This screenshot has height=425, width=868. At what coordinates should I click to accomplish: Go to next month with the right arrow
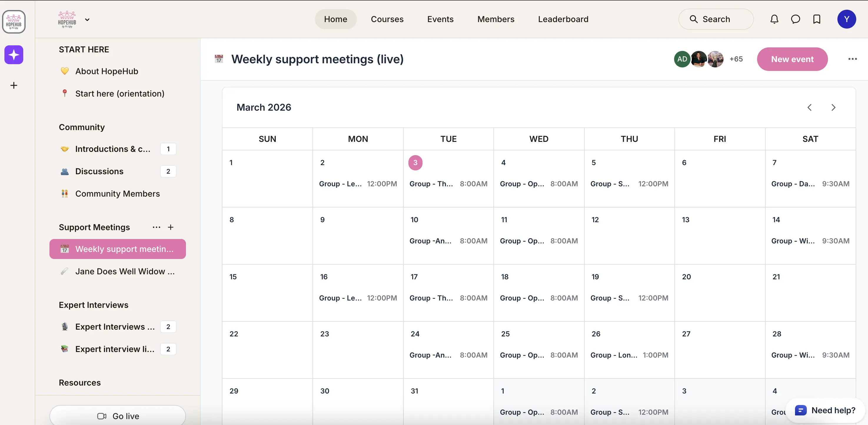click(x=833, y=107)
